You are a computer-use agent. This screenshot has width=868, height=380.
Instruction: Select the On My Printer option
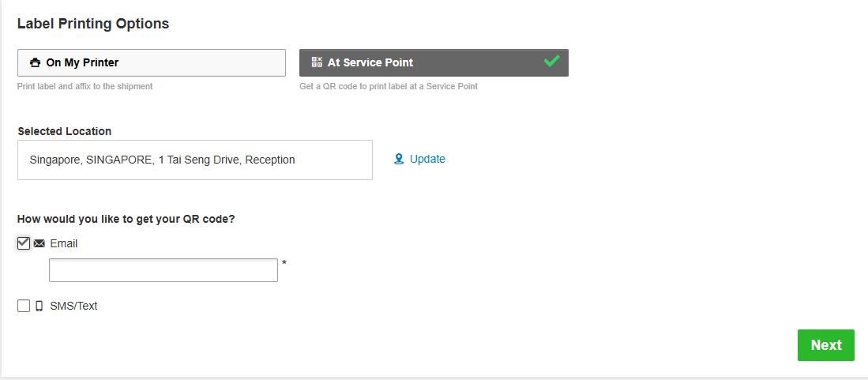coord(152,62)
